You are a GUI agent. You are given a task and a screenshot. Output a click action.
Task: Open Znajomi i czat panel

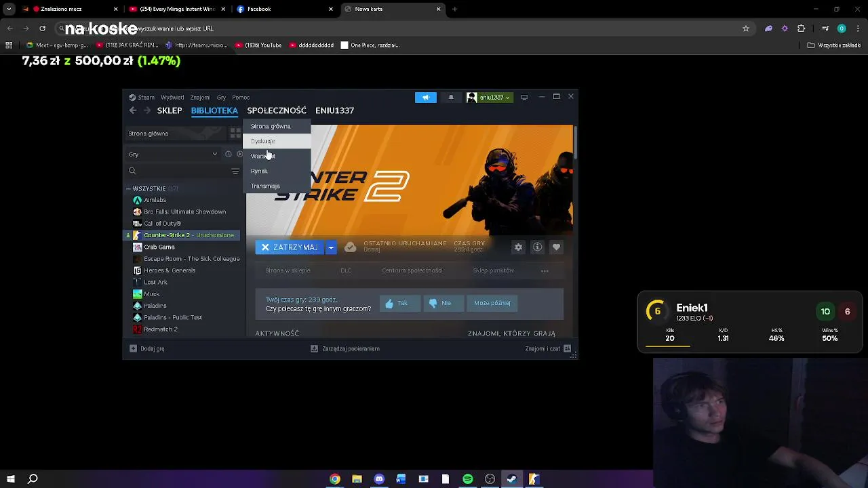click(548, 348)
